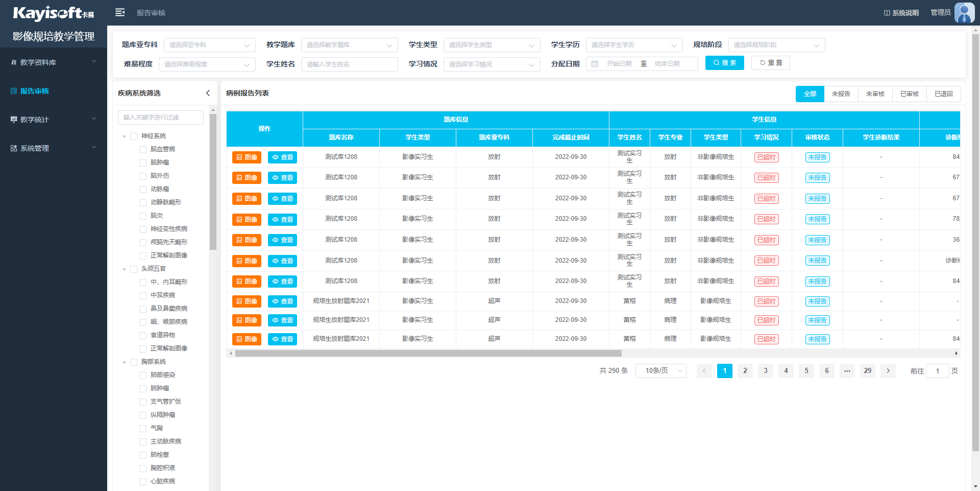This screenshot has height=491, width=980.
Task: Tick the 头颈五官 checkbox
Action: pyautogui.click(x=134, y=269)
